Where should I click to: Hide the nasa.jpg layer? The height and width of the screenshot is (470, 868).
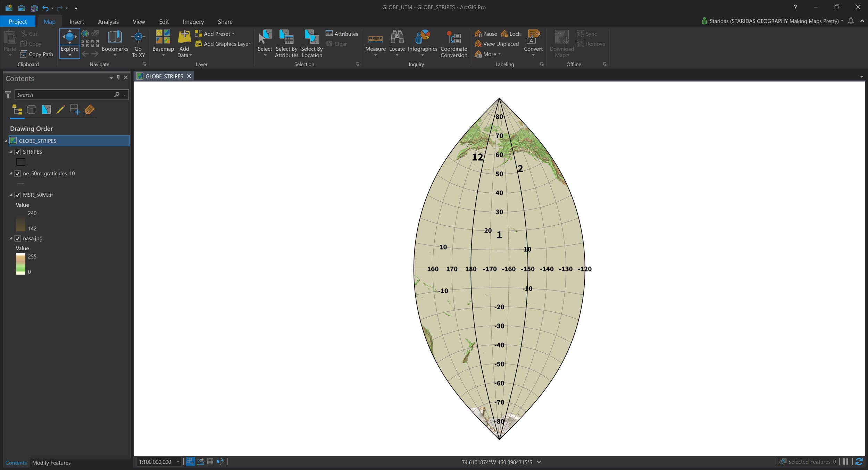[18, 238]
